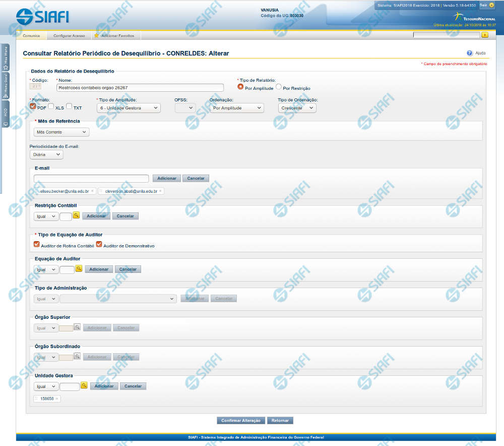Click the Ajuda link text
Viewport: 504px width, 446px height.
coord(480,53)
